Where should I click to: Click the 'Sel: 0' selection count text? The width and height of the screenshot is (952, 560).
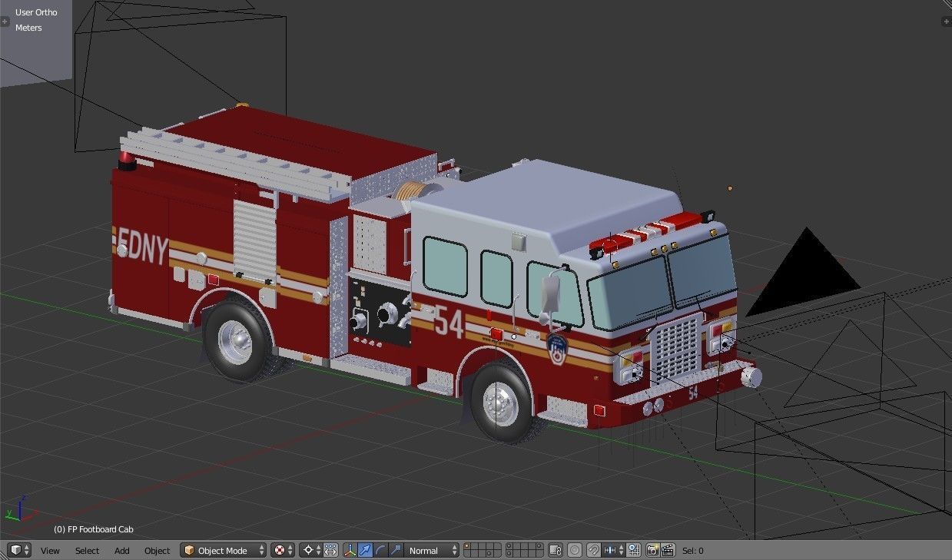tap(692, 551)
